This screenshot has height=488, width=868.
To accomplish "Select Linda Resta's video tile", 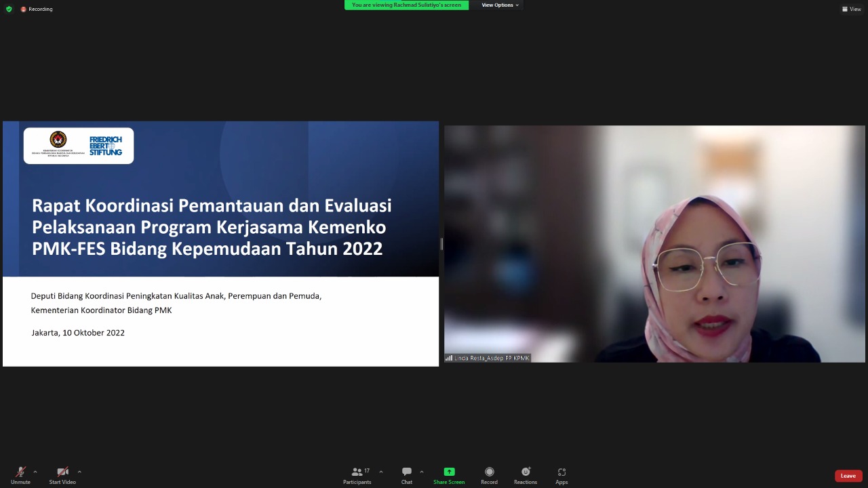I will click(x=654, y=244).
